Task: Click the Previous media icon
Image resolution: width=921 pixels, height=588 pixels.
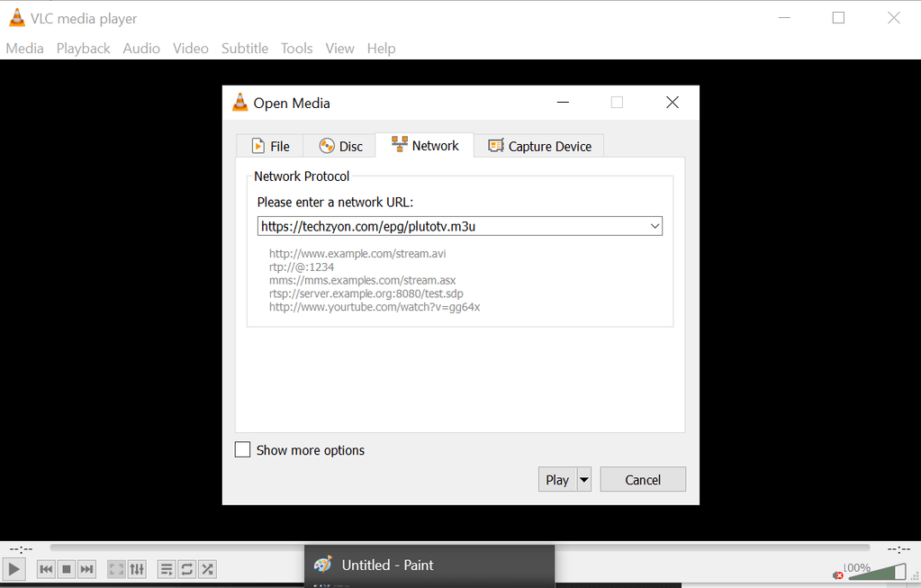Action: pyautogui.click(x=45, y=568)
